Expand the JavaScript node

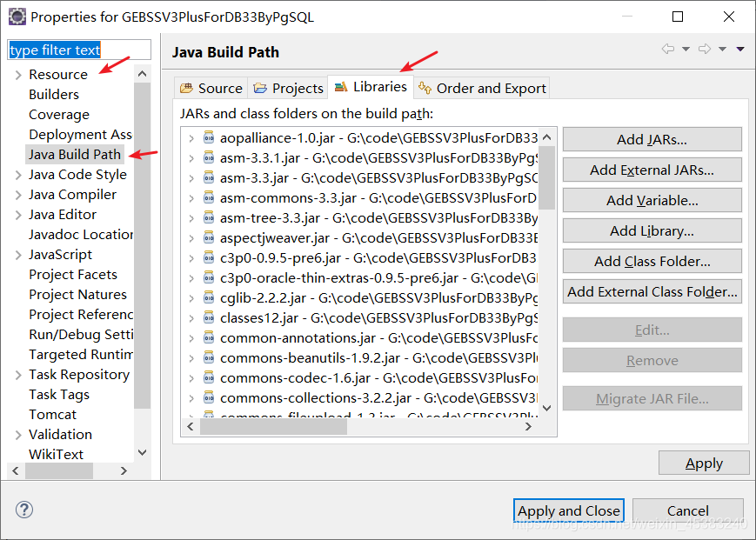pyautogui.click(x=18, y=255)
